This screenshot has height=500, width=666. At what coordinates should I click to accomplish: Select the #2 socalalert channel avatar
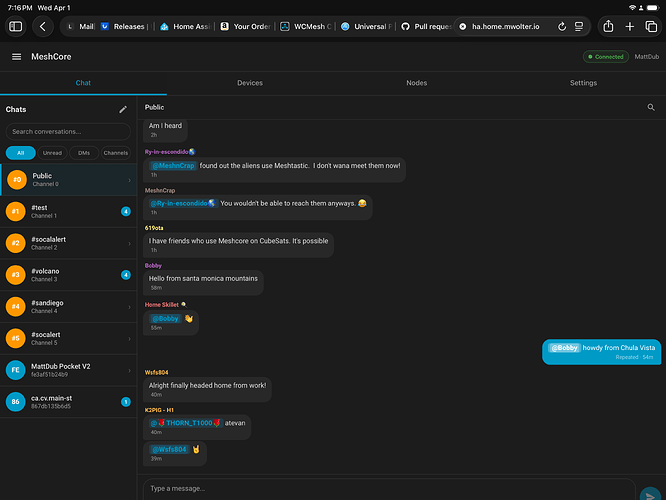tap(15, 243)
